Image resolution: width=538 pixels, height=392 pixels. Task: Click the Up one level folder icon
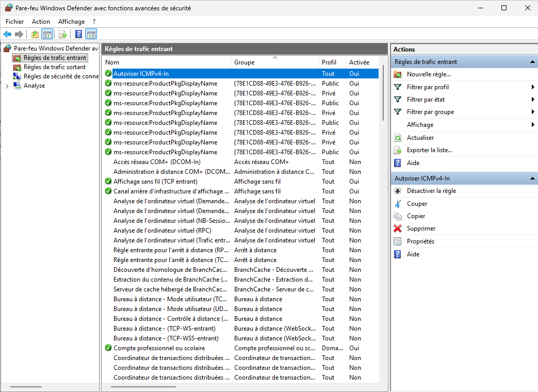point(35,34)
